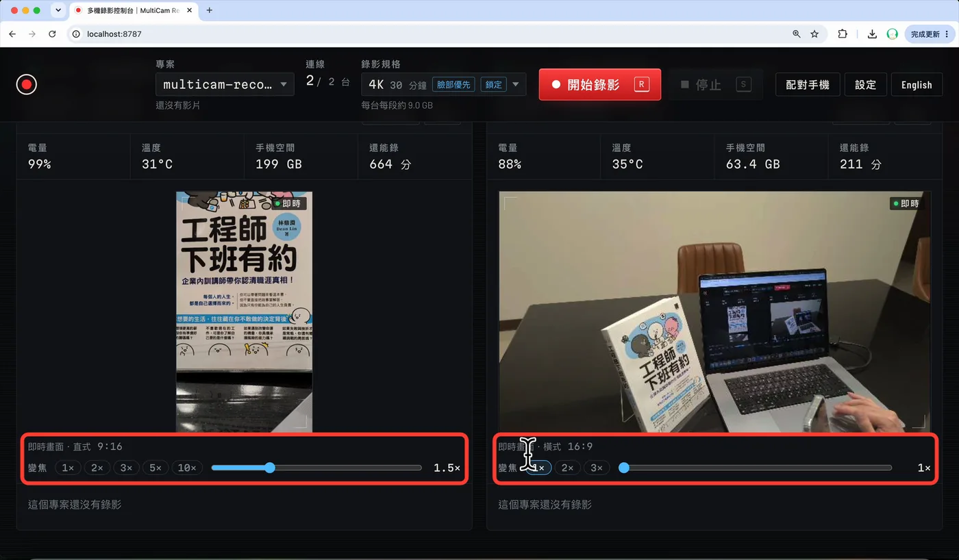The height and width of the screenshot is (560, 959).
Task: Click the 每台每段約 9.0 GB note
Action: [397, 105]
